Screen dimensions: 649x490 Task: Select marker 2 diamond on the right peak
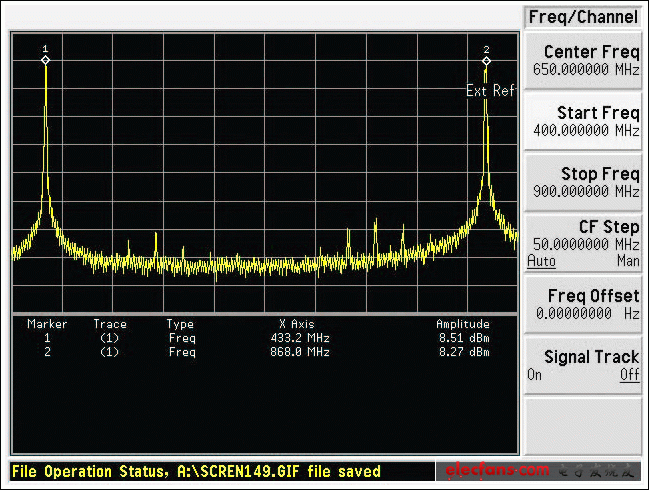(486, 60)
